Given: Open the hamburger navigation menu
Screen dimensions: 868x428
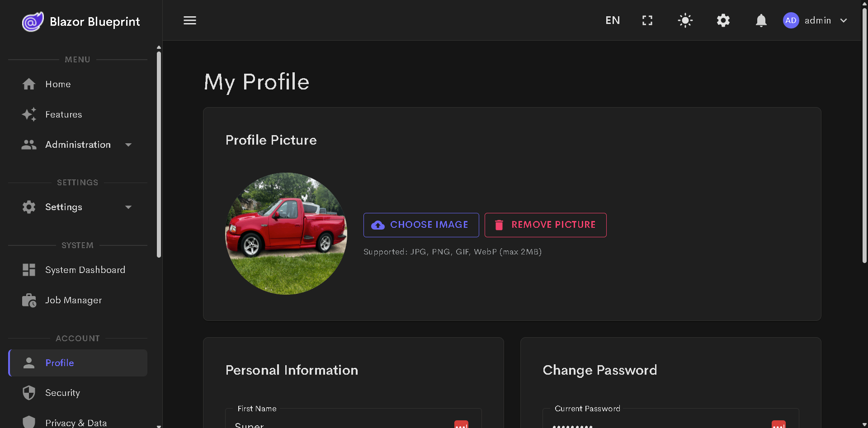Looking at the screenshot, I should (x=189, y=20).
